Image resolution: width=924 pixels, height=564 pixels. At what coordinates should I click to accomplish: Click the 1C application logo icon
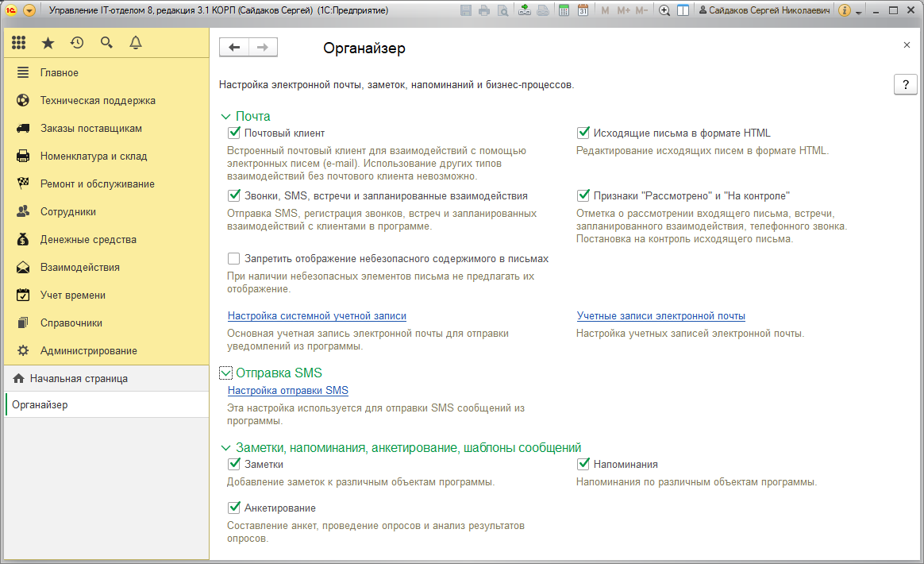coord(11,10)
